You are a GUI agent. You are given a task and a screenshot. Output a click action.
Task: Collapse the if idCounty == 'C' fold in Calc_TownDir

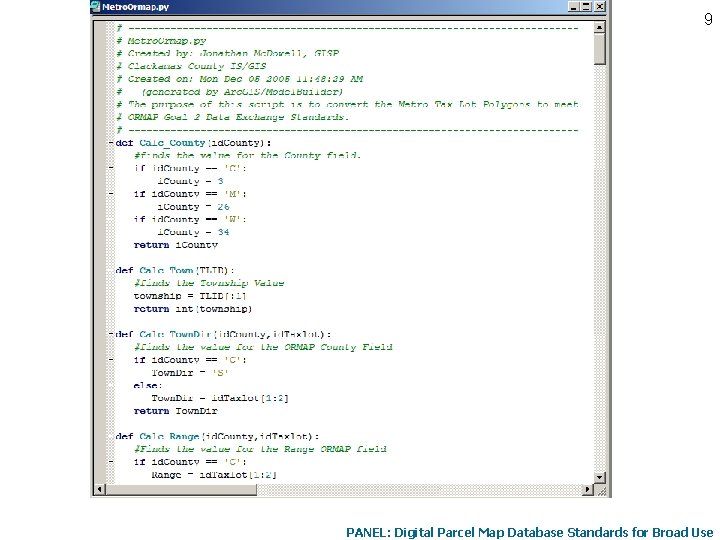tap(111, 360)
